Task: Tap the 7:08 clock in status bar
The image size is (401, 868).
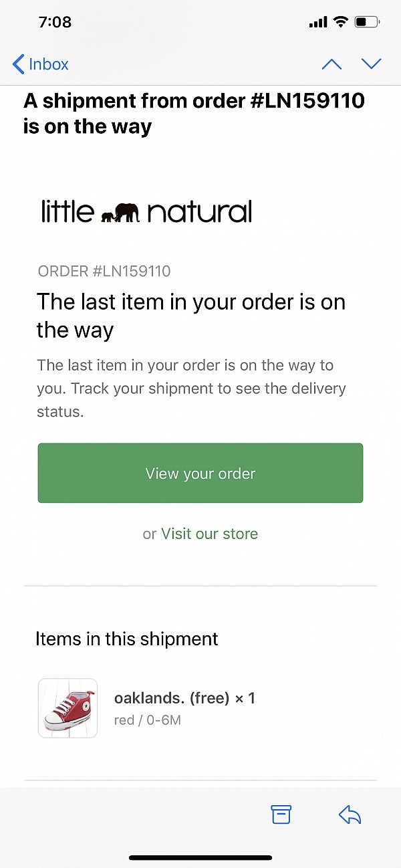Action: pos(55,22)
